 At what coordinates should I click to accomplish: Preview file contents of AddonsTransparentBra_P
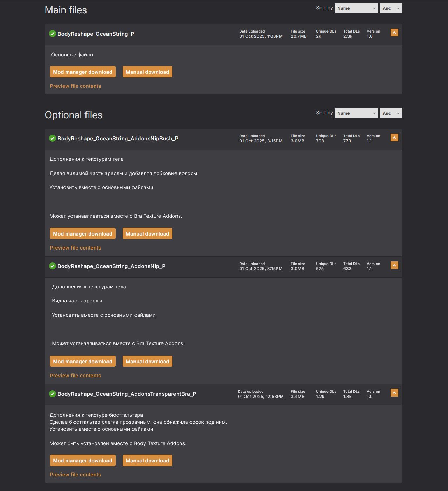[75, 475]
